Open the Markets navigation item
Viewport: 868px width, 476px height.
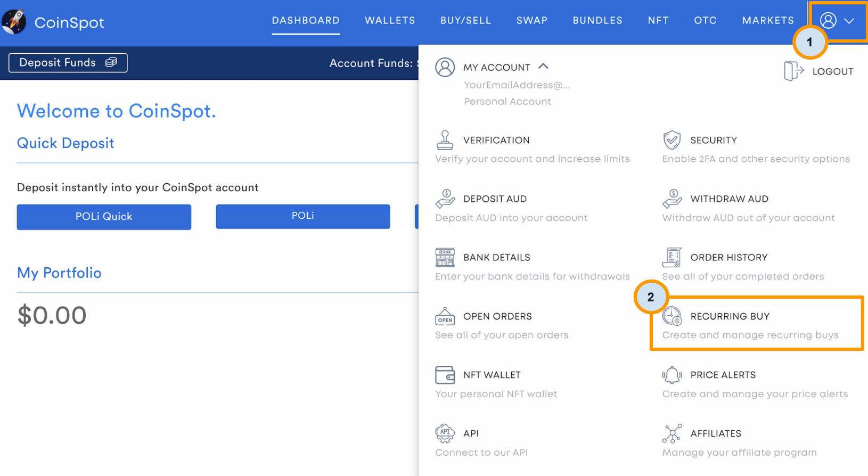point(768,21)
